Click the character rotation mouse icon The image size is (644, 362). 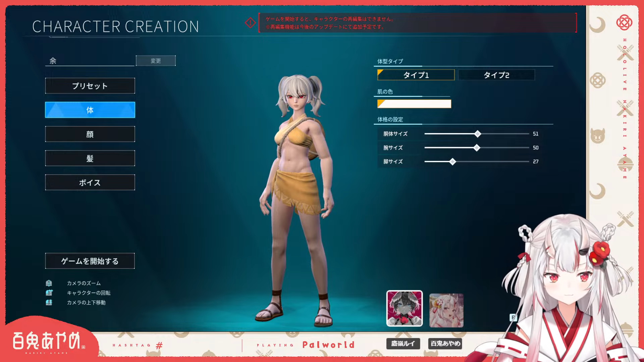(x=49, y=293)
